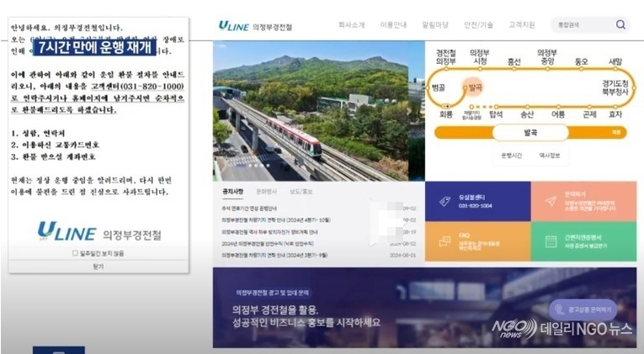Click the ULINE logo in the popup
The height and width of the screenshot is (354, 644).
99,231
